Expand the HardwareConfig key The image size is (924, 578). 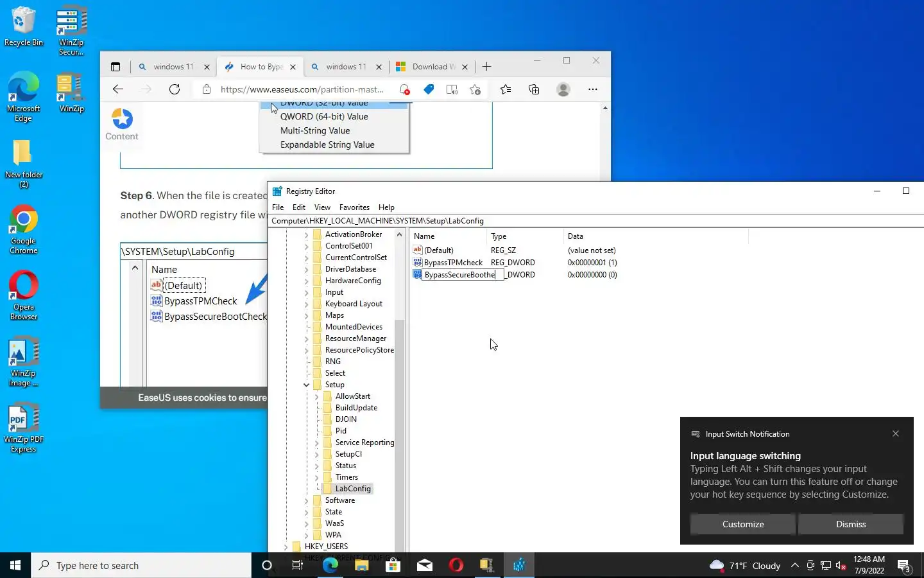tap(306, 281)
